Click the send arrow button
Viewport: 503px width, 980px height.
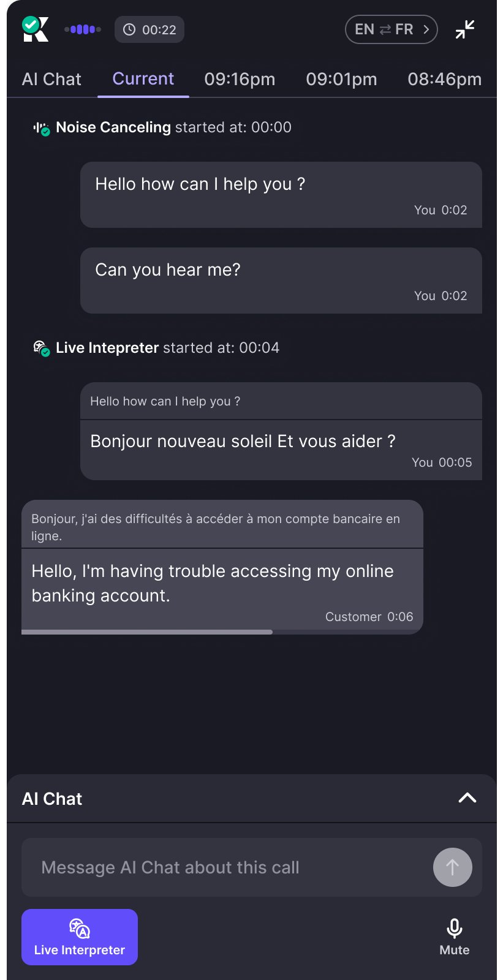453,867
